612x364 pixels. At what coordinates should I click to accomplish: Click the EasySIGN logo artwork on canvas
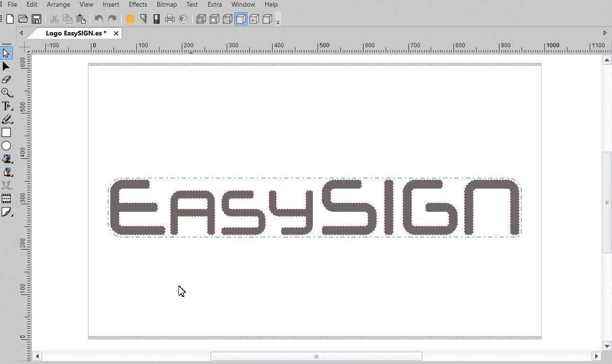tap(315, 208)
